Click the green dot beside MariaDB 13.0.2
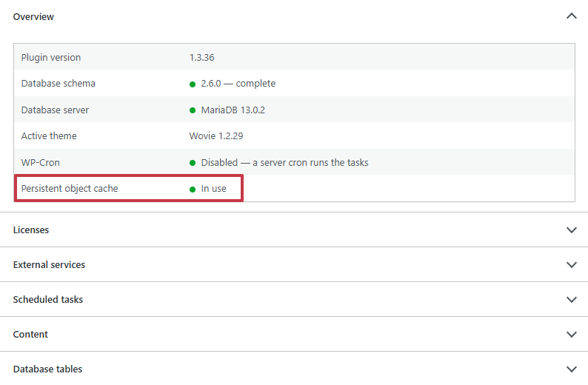The height and width of the screenshot is (385, 588). click(x=193, y=110)
